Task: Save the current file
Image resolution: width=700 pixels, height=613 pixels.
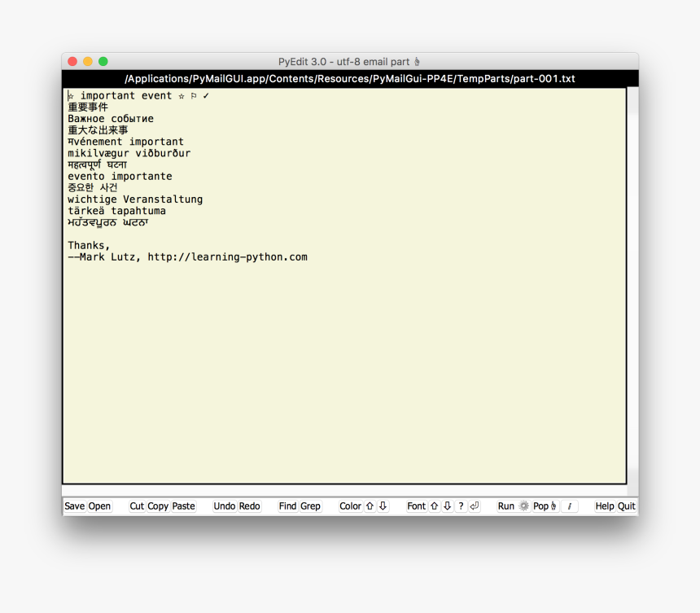Action: (74, 506)
